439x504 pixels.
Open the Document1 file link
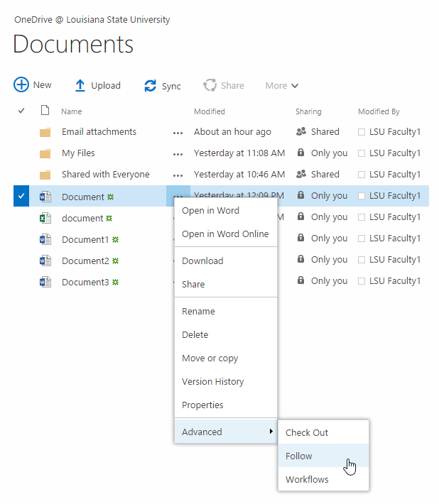coord(85,239)
